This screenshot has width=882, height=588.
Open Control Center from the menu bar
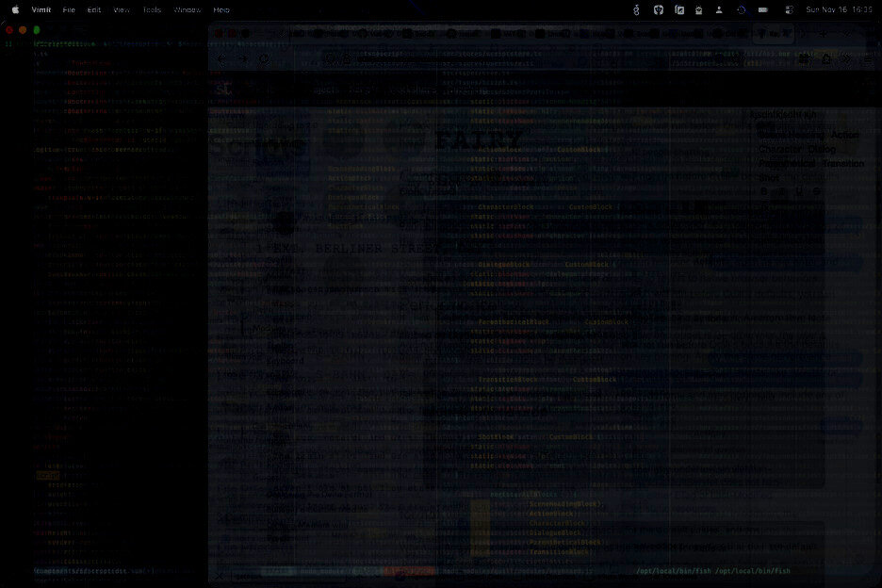(x=787, y=9)
